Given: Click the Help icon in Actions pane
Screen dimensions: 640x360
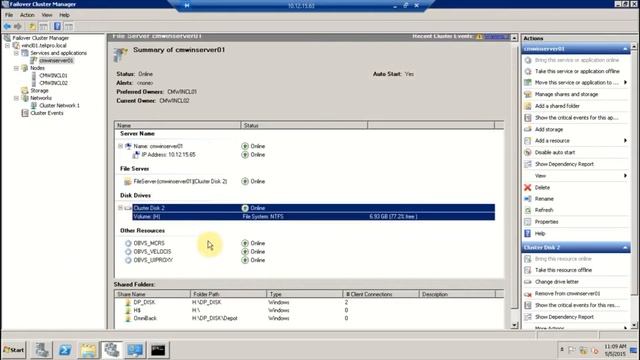Looking at the screenshot, I should 528,233.
